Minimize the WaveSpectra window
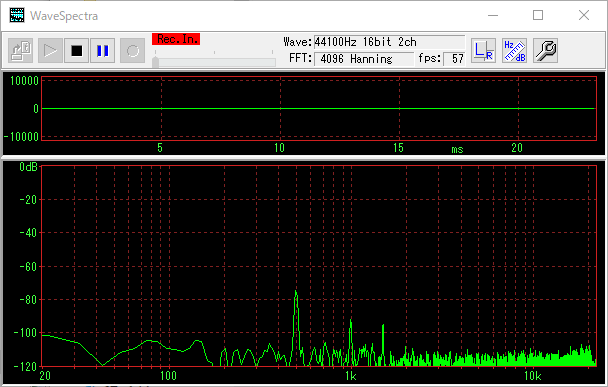The width and height of the screenshot is (608, 387). pyautogui.click(x=493, y=16)
